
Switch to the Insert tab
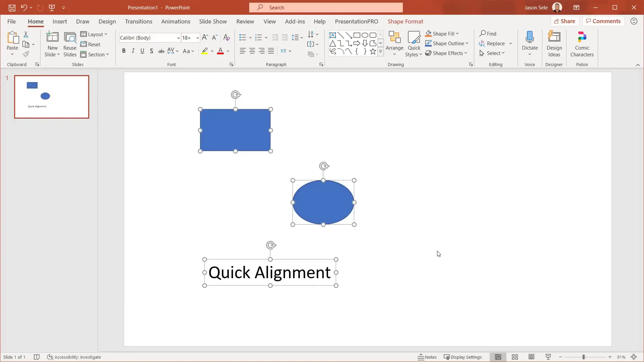(60, 21)
